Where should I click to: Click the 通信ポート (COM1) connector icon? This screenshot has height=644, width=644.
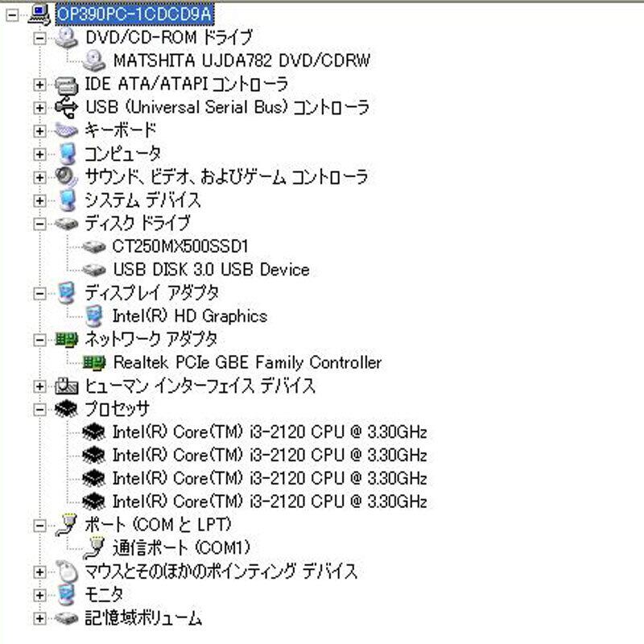pyautogui.click(x=94, y=548)
